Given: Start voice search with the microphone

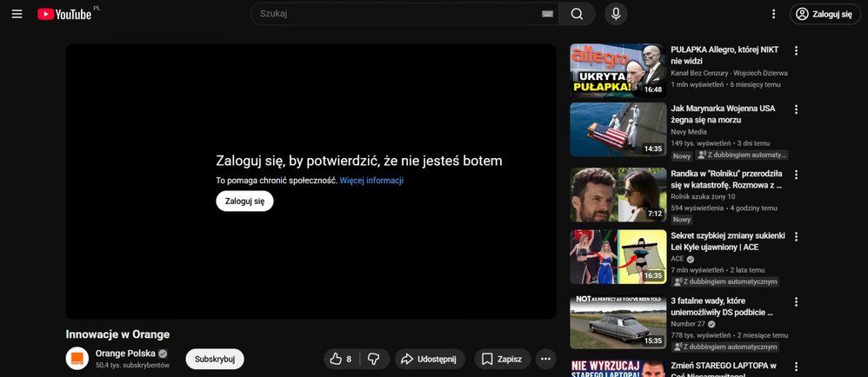Looking at the screenshot, I should pos(616,14).
